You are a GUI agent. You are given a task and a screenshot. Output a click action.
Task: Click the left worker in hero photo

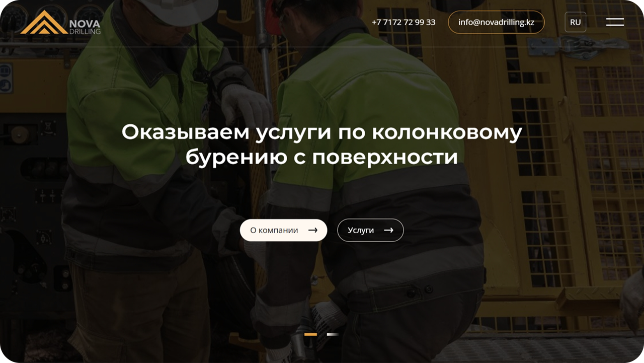click(x=146, y=181)
